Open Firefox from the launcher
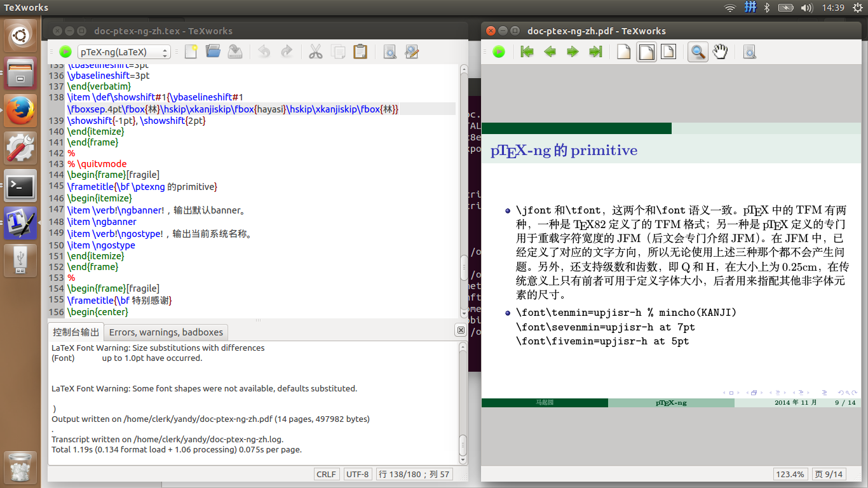The width and height of the screenshot is (868, 488). (x=20, y=111)
